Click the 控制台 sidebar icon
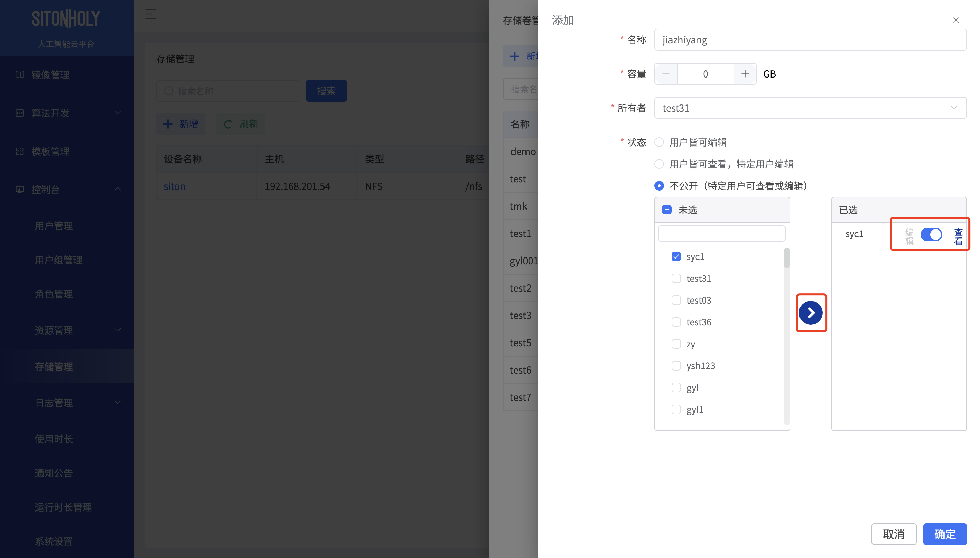This screenshot has width=980, height=558. pyautogui.click(x=20, y=189)
